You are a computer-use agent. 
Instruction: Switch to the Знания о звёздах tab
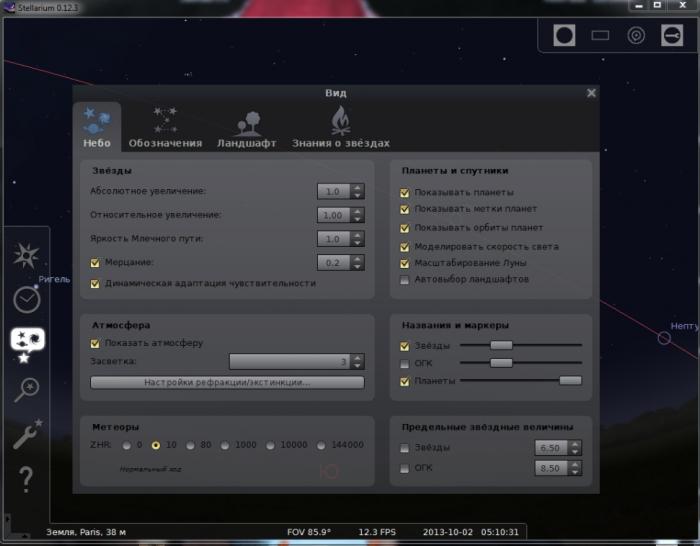pos(341,127)
